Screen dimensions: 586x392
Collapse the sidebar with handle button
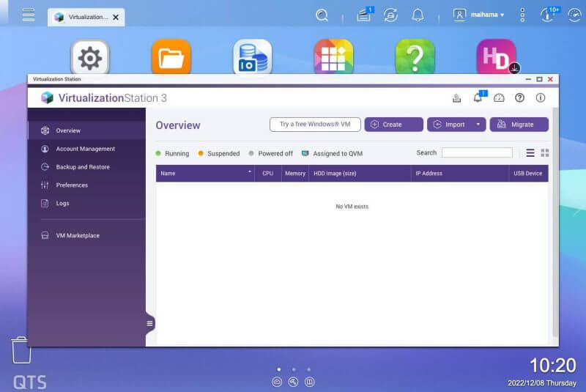(149, 323)
